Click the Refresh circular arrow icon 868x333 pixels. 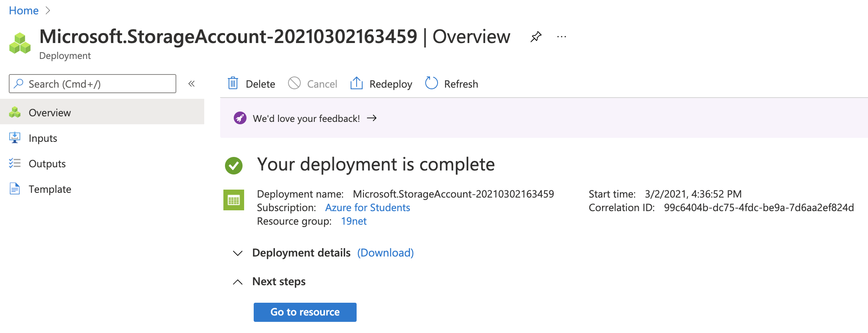(431, 83)
